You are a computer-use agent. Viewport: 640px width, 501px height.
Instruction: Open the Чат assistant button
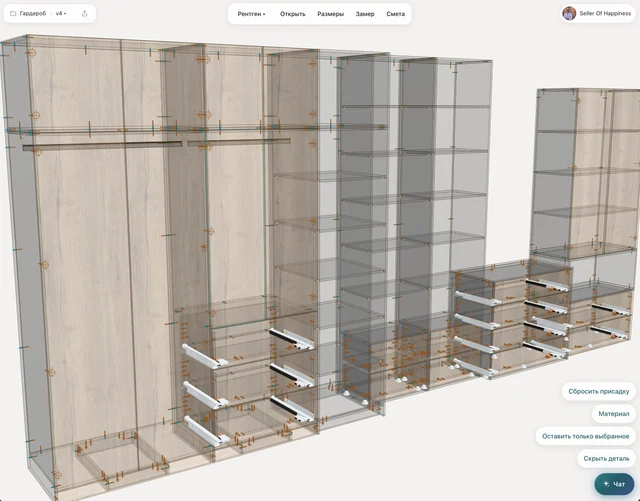[615, 484]
